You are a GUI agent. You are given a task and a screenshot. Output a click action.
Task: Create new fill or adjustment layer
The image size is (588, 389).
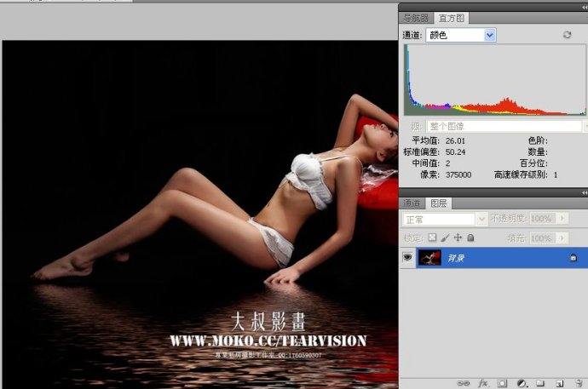coord(522,383)
